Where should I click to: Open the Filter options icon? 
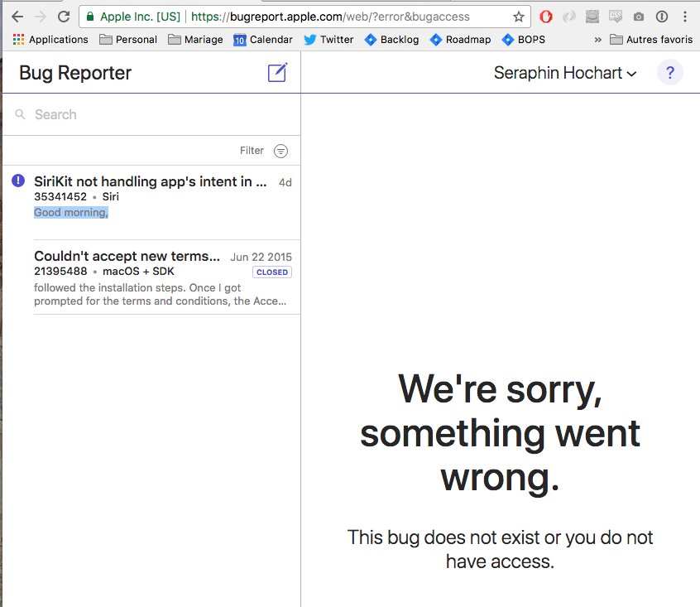(280, 151)
